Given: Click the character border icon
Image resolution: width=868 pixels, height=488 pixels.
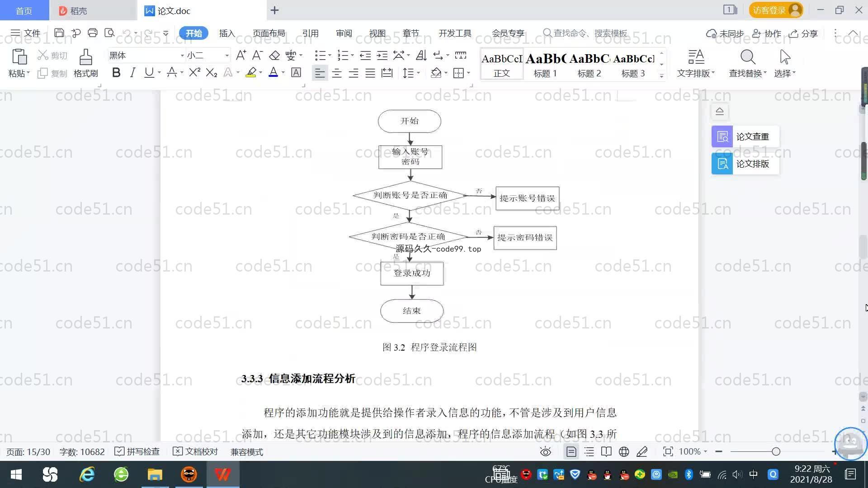Looking at the screenshot, I should (296, 72).
